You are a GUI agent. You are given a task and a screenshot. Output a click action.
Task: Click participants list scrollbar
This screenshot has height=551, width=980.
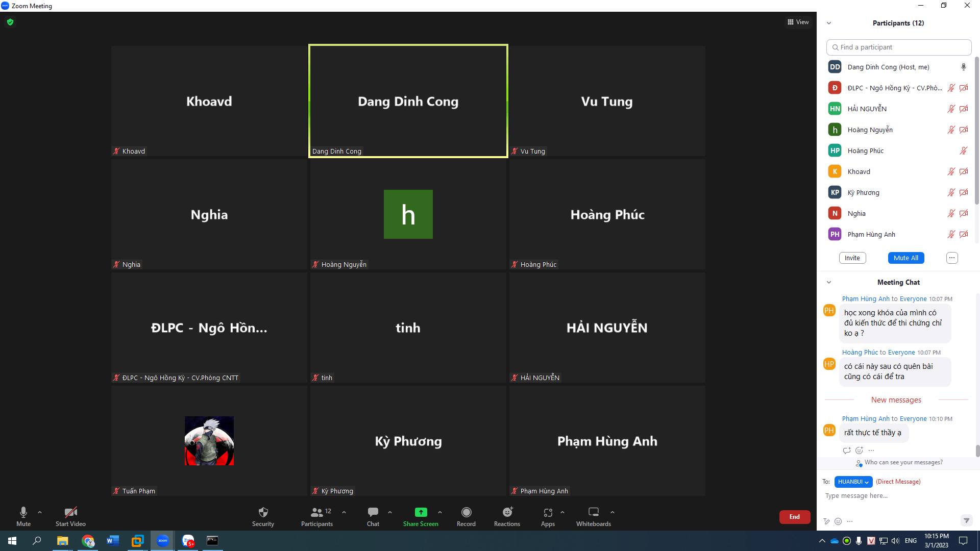977,131
